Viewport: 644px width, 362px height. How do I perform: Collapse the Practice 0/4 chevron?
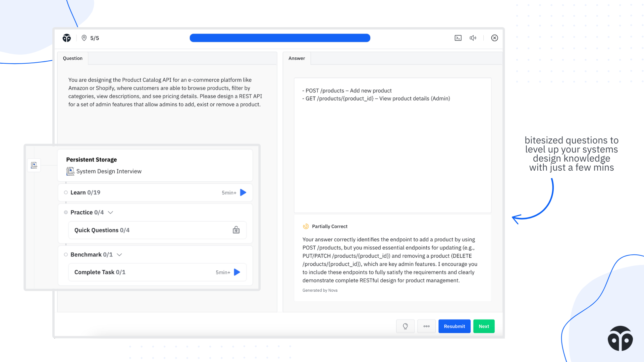[x=110, y=213]
